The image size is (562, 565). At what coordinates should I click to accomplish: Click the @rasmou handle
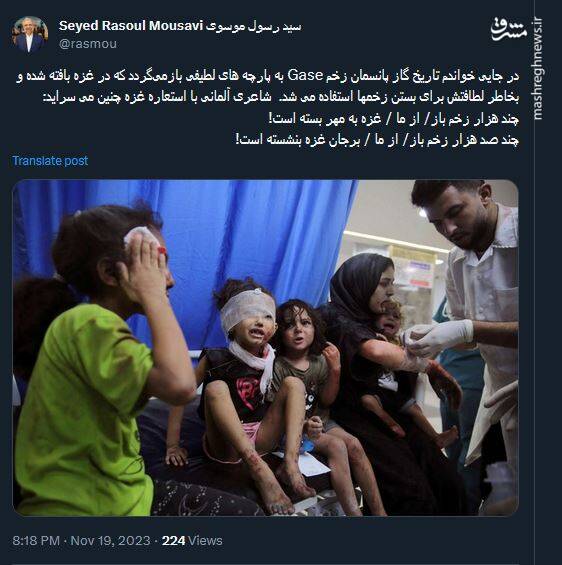click(88, 44)
